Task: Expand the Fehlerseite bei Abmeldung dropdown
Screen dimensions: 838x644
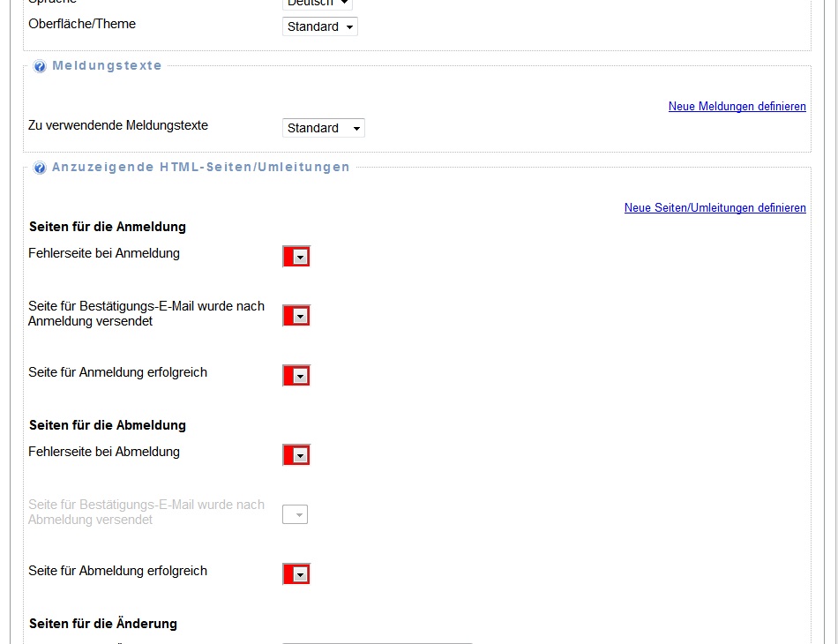Action: [297, 455]
